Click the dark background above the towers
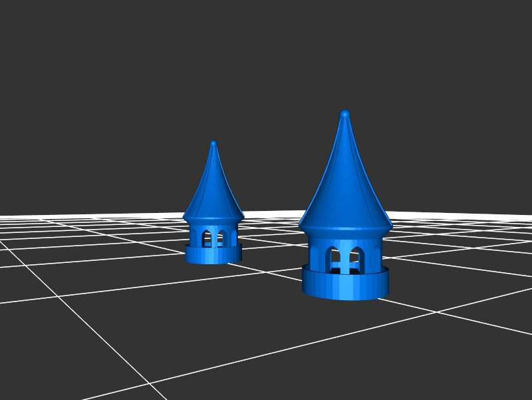532x400 pixels. tap(266, 53)
